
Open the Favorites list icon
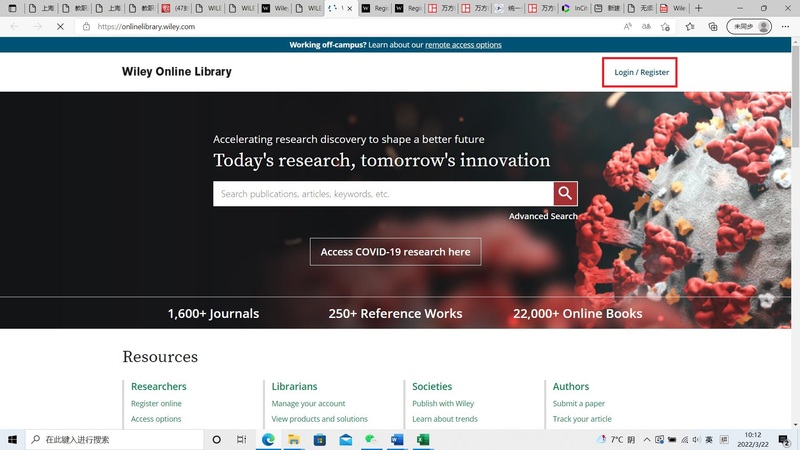point(690,27)
